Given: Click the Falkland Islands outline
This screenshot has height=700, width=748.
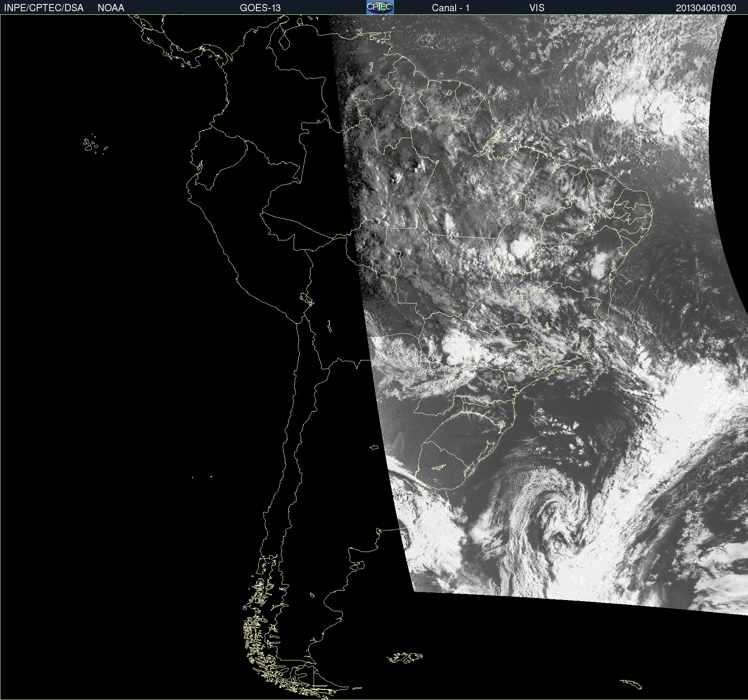Looking at the screenshot, I should pyautogui.click(x=405, y=658).
